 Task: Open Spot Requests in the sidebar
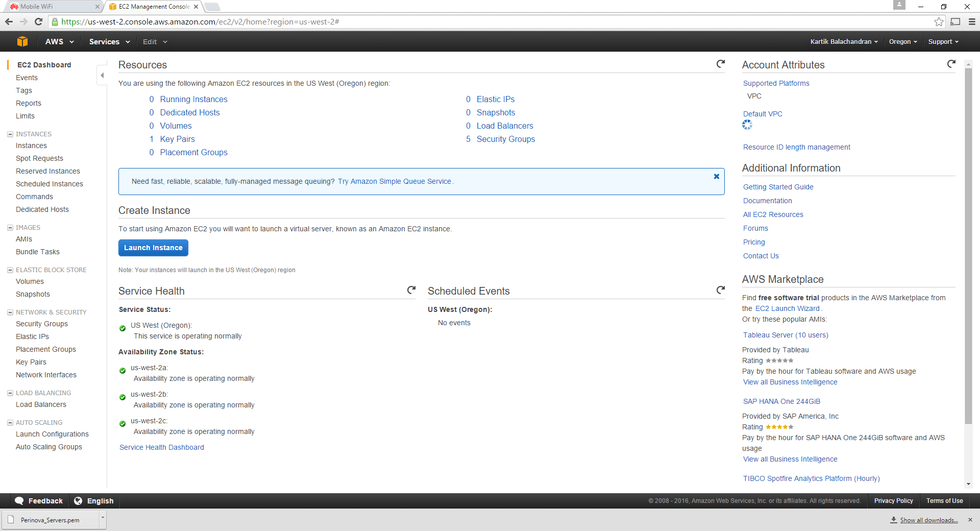(x=39, y=158)
